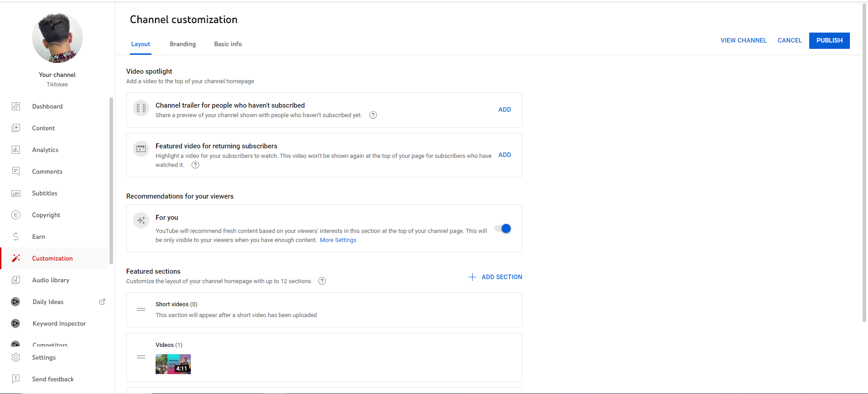The image size is (868, 394).
Task: Click the Settings gear icon
Action: [16, 357]
